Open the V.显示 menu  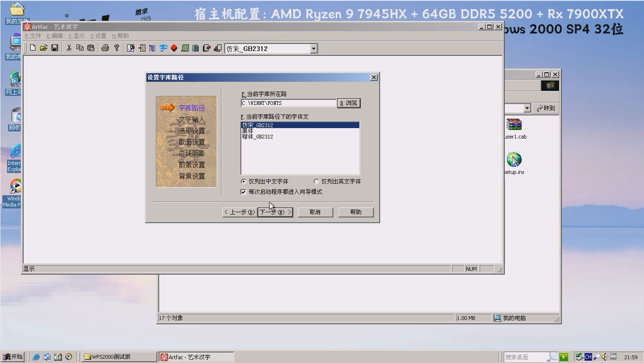pos(76,36)
